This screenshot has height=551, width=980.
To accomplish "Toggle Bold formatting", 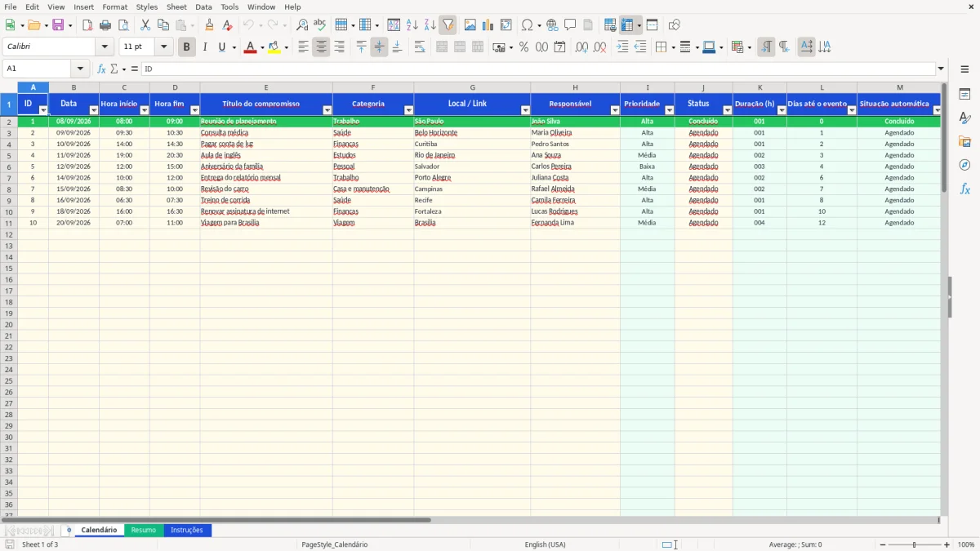I will click(186, 47).
